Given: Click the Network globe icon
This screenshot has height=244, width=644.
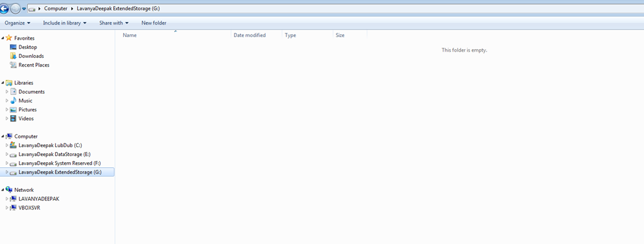Looking at the screenshot, I should 9,190.
